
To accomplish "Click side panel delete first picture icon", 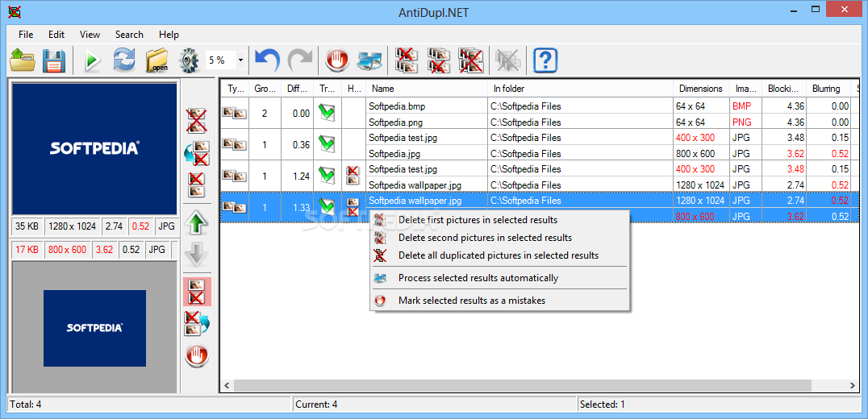I will point(197,185).
